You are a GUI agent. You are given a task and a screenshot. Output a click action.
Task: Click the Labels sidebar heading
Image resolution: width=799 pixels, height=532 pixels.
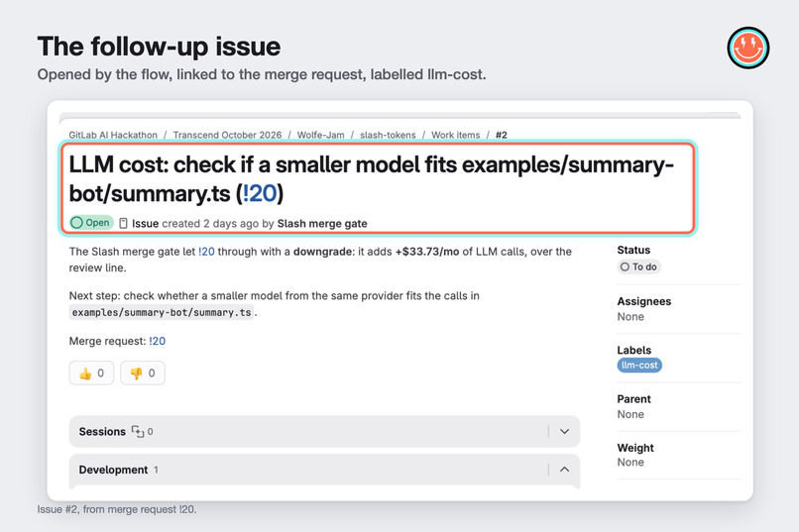click(x=633, y=351)
